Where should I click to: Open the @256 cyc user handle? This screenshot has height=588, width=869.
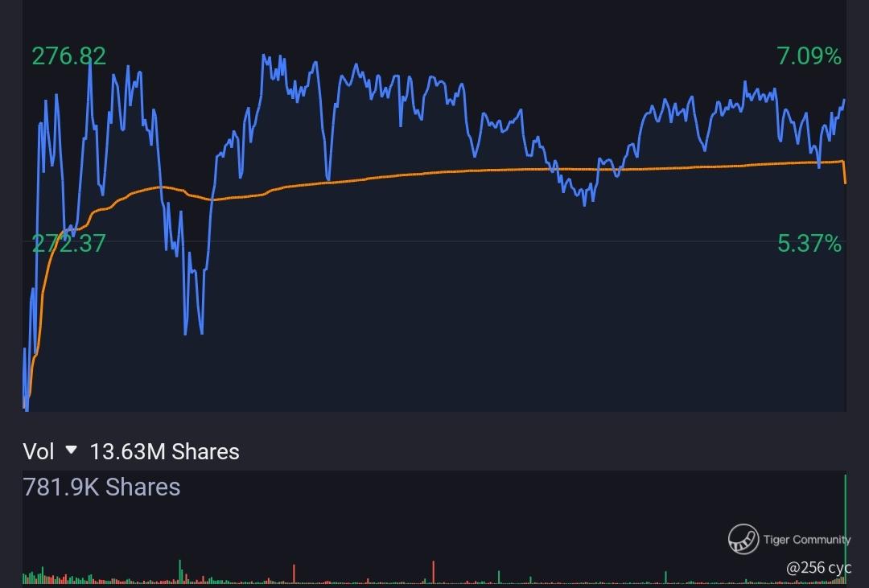click(x=818, y=568)
